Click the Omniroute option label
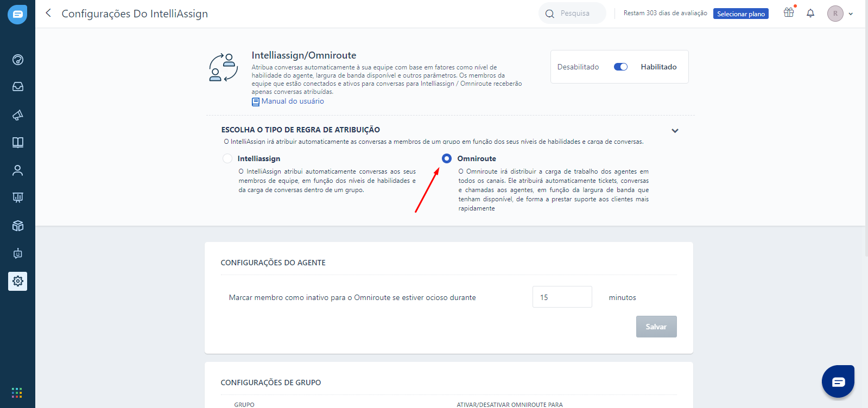Viewport: 868px width, 408px height. (x=477, y=158)
